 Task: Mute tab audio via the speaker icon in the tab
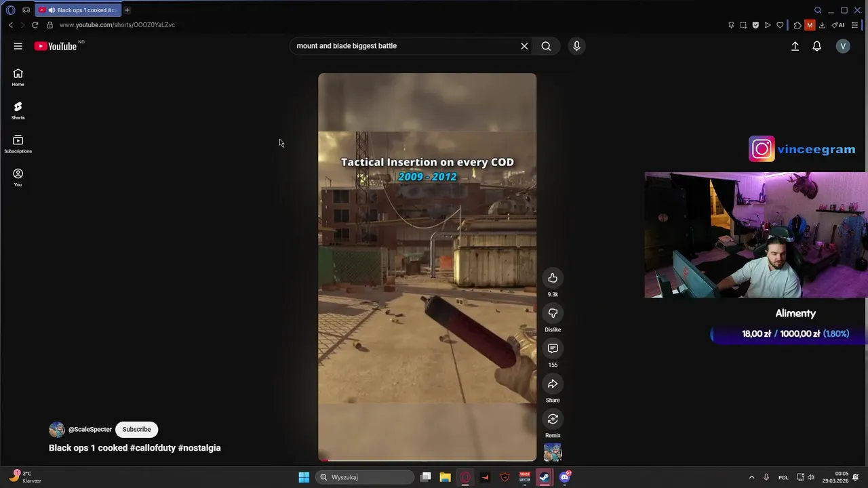(x=52, y=10)
